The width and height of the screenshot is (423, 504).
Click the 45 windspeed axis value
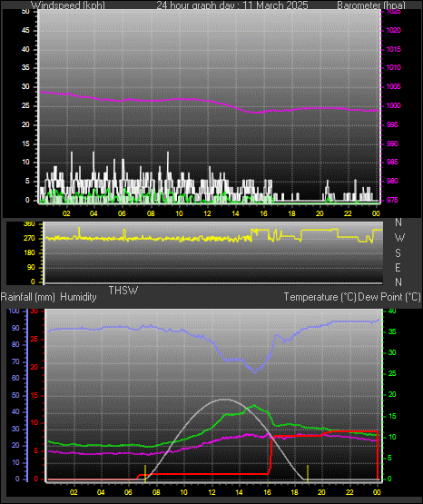(25, 30)
